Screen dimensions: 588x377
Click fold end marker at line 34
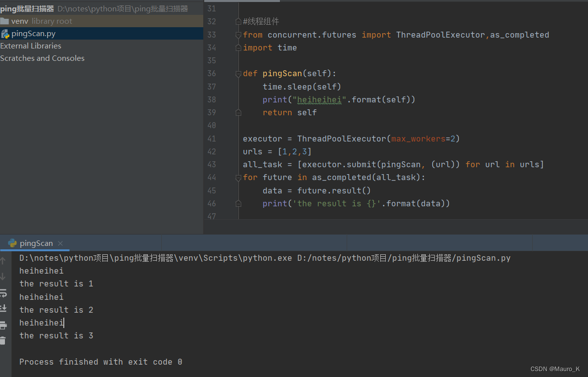coord(238,47)
